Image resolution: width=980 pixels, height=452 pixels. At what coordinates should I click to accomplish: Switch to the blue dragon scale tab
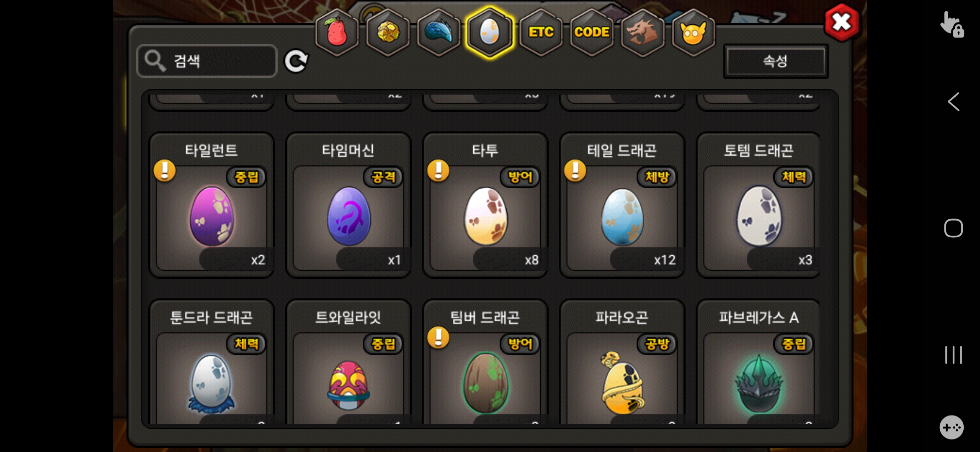(x=439, y=32)
